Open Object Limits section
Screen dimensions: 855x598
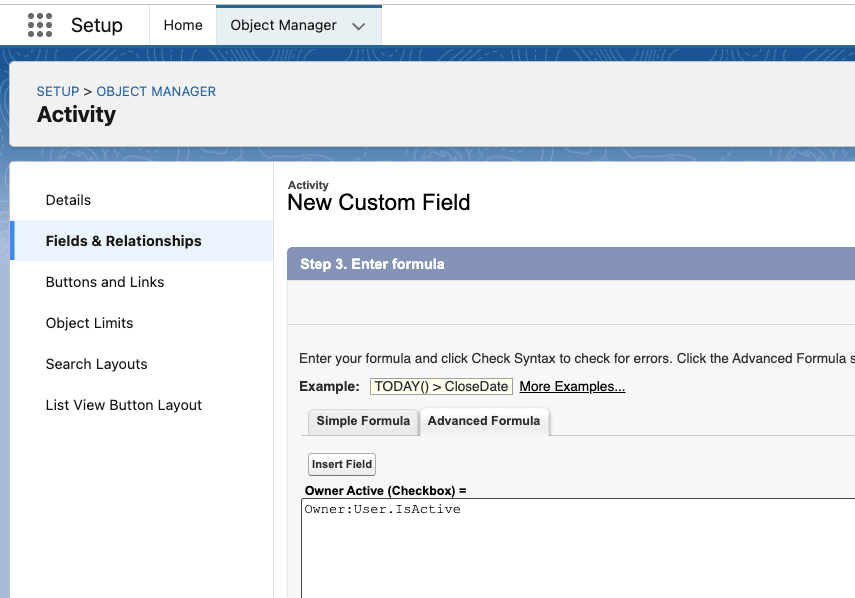click(x=89, y=323)
